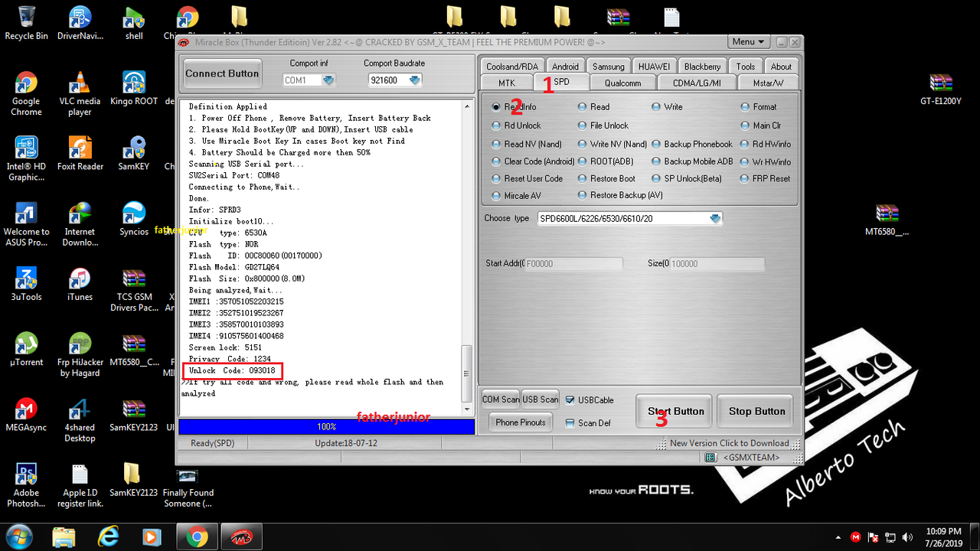Screen dimensions: 980x551
Task: Open Action Center flag in system tray
Action: point(872,537)
